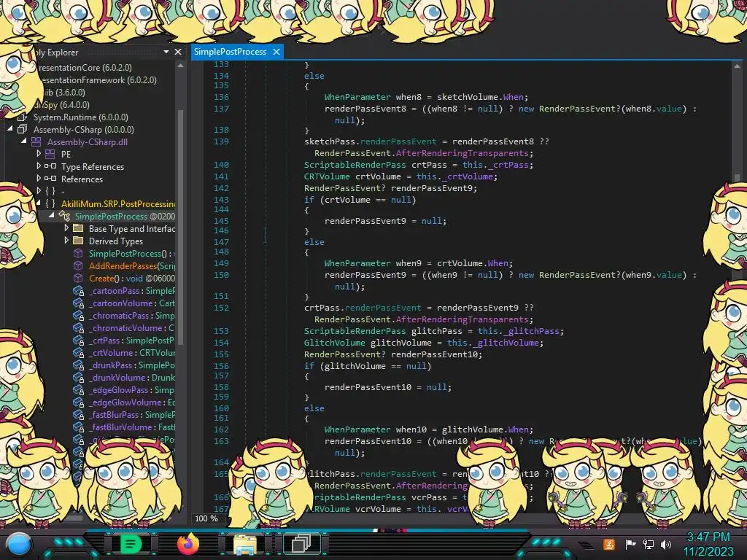The height and width of the screenshot is (560, 747).
Task: Expand the '-' namespace node
Action: click(39, 191)
